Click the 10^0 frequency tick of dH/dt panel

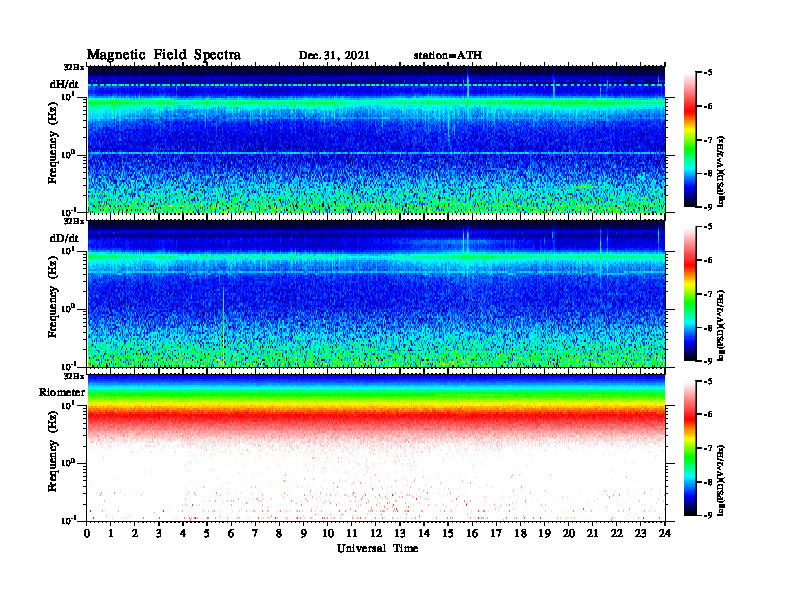pos(68,155)
